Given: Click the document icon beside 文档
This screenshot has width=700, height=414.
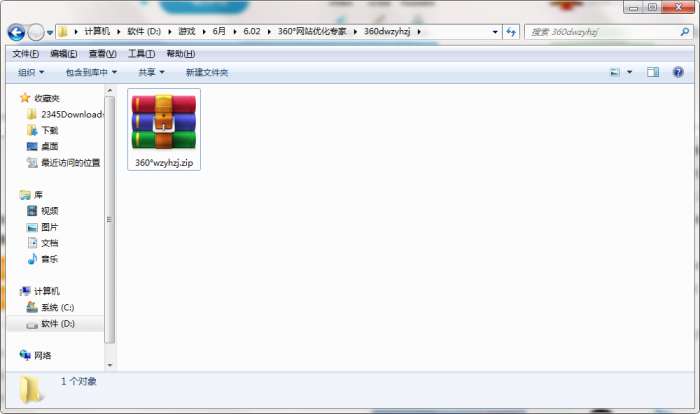Looking at the screenshot, I should 32,243.
